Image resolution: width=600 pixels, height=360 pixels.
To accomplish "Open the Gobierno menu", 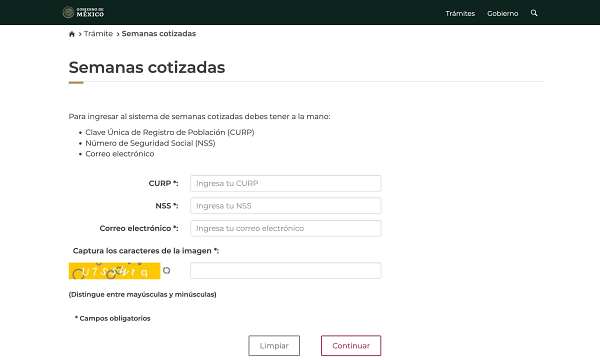I will tap(502, 13).
